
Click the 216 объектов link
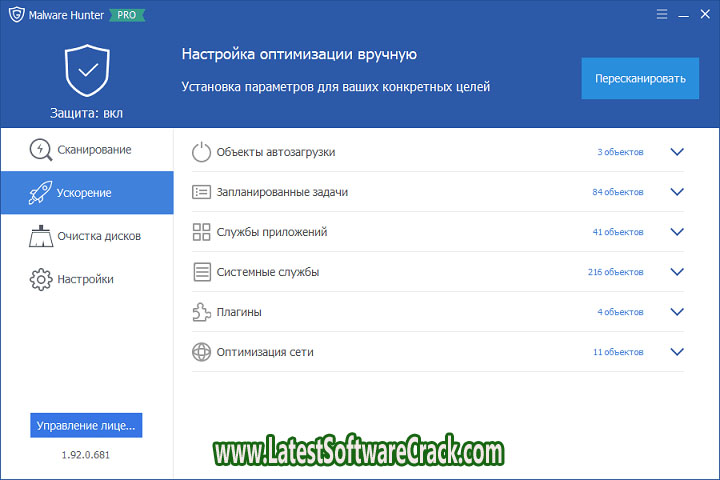[615, 272]
